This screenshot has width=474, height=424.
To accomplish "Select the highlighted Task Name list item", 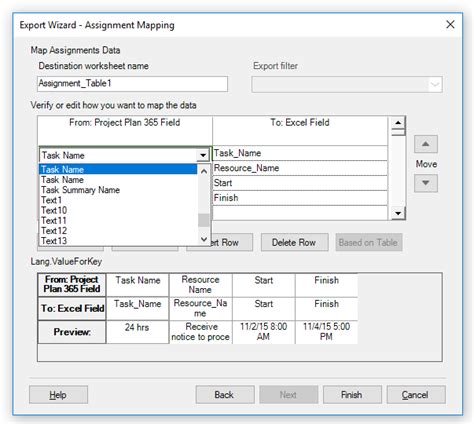I will tap(118, 169).
